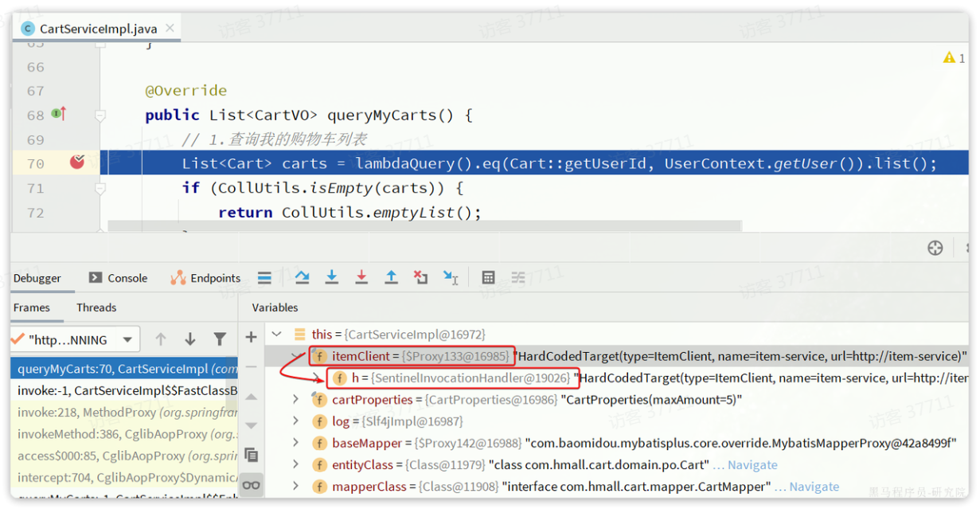Select frame invoke:218, MethodProxy

[x=124, y=413]
